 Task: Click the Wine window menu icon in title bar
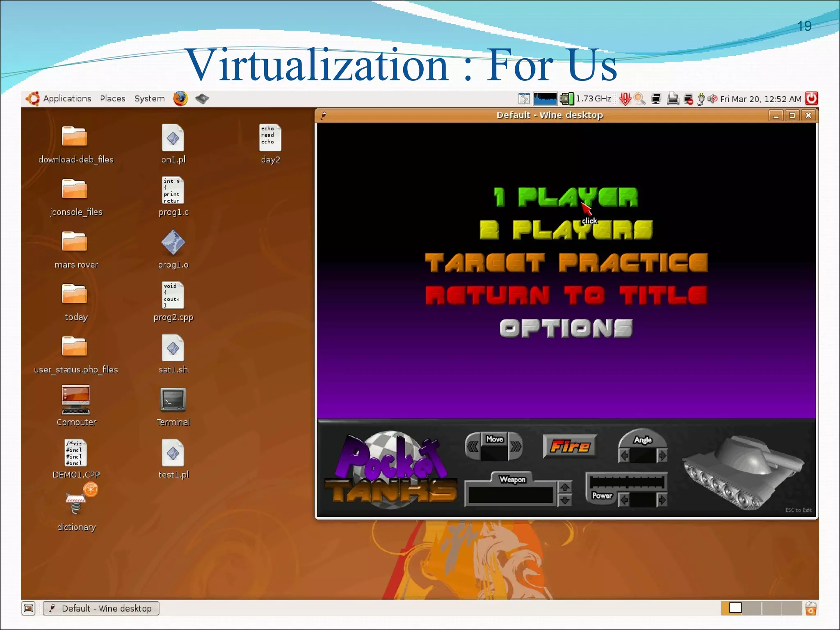(324, 115)
